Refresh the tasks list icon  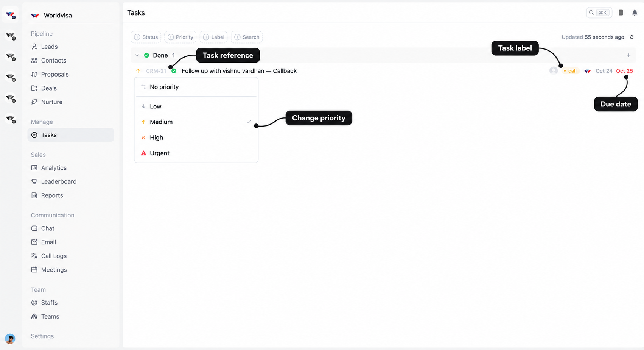coord(632,37)
